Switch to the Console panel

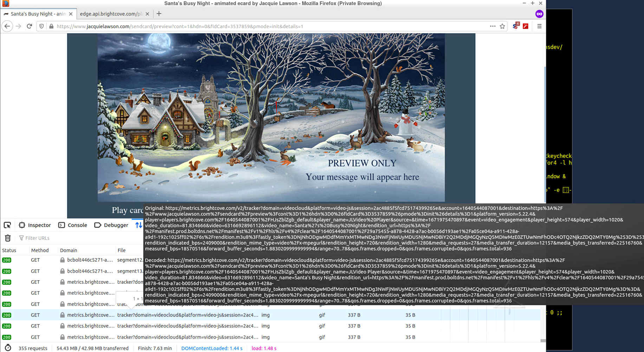[x=73, y=225]
